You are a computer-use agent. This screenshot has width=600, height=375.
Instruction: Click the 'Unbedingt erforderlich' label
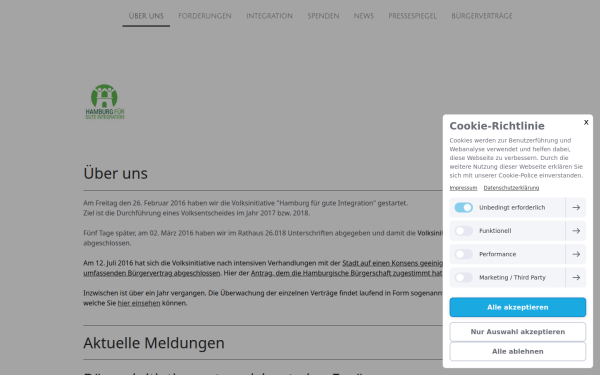click(512, 207)
